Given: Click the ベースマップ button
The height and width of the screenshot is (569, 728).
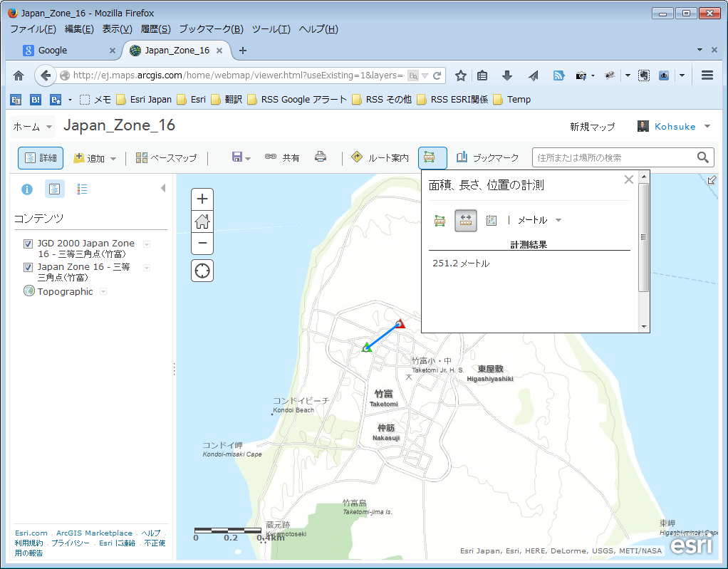Looking at the screenshot, I should [166, 158].
